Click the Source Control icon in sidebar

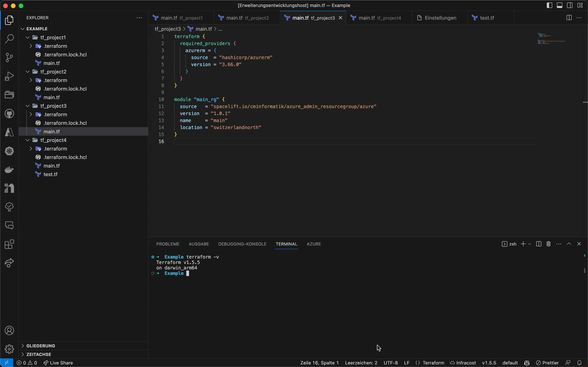[9, 58]
